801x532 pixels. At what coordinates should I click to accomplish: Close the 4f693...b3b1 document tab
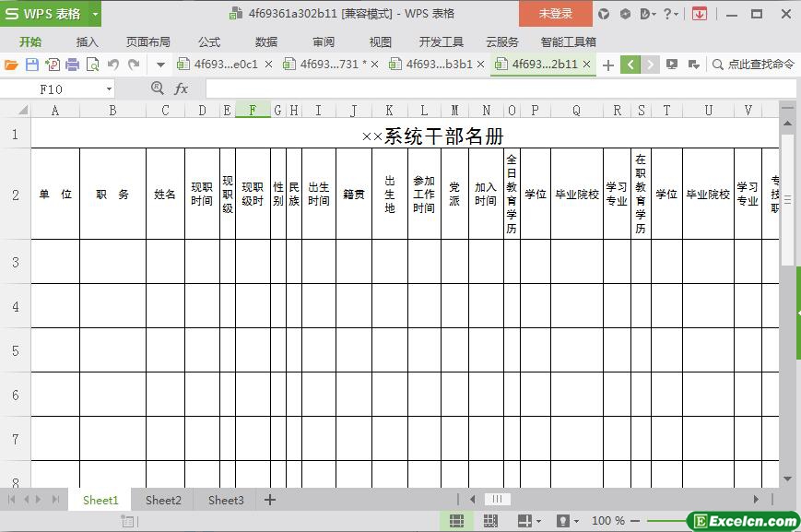point(480,65)
